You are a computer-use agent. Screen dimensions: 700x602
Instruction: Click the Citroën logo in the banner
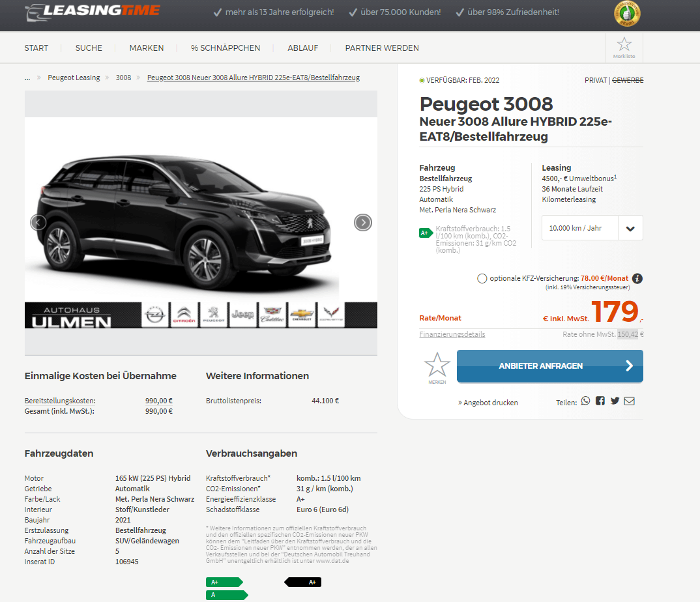click(x=184, y=315)
